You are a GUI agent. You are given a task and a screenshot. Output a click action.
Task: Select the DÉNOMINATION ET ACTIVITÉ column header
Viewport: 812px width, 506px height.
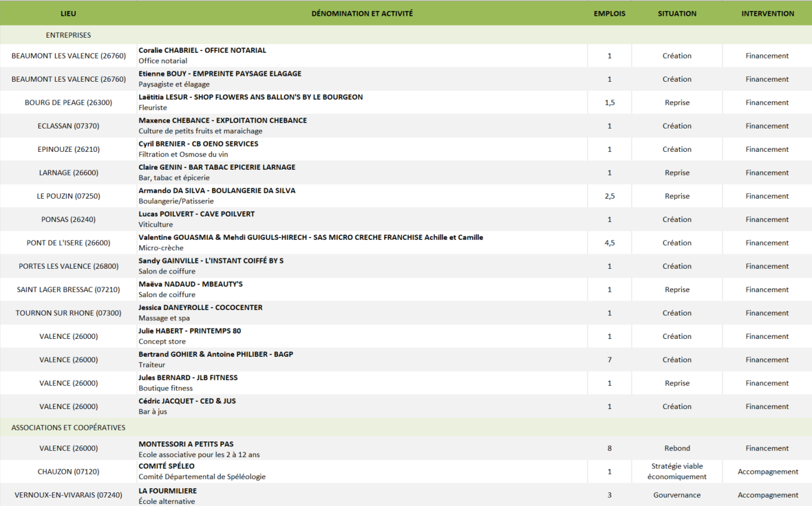coord(362,13)
